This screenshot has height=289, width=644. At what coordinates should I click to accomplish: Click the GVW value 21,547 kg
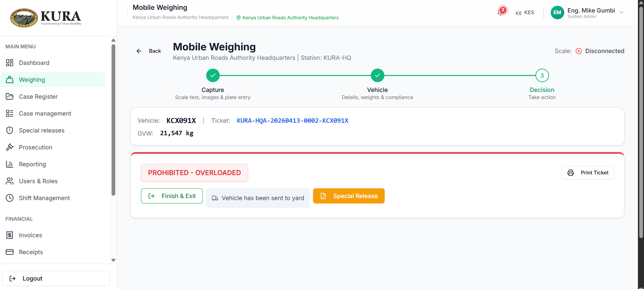point(177,133)
